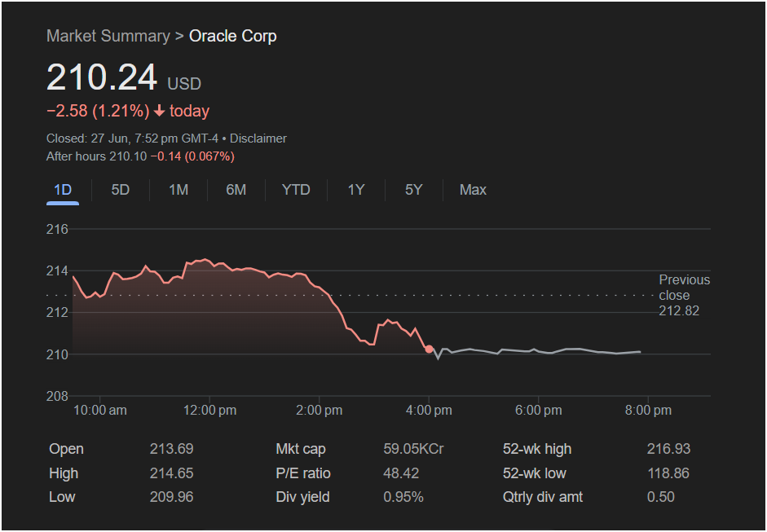This screenshot has width=767, height=532.
Task: Click the High value 214.65
Action: [x=171, y=473]
